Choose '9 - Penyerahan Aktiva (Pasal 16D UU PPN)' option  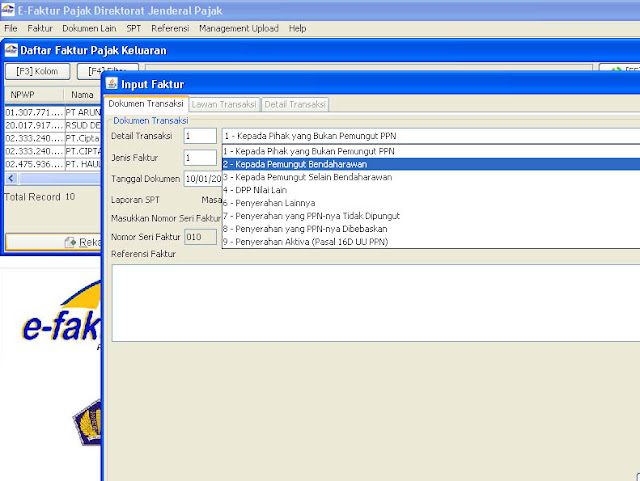(431, 242)
